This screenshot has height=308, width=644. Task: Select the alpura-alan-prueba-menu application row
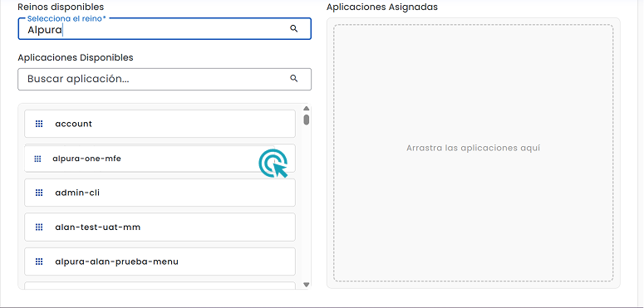click(x=160, y=262)
